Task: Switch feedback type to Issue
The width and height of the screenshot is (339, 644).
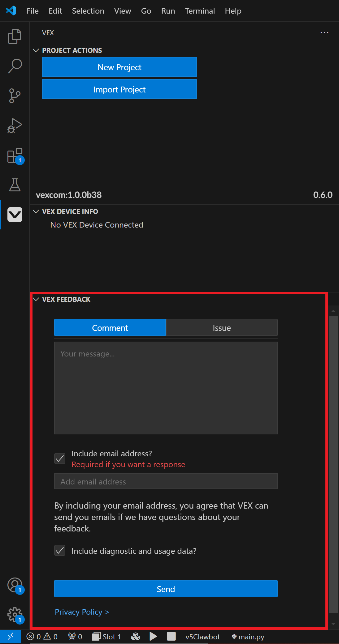Action: tap(222, 328)
